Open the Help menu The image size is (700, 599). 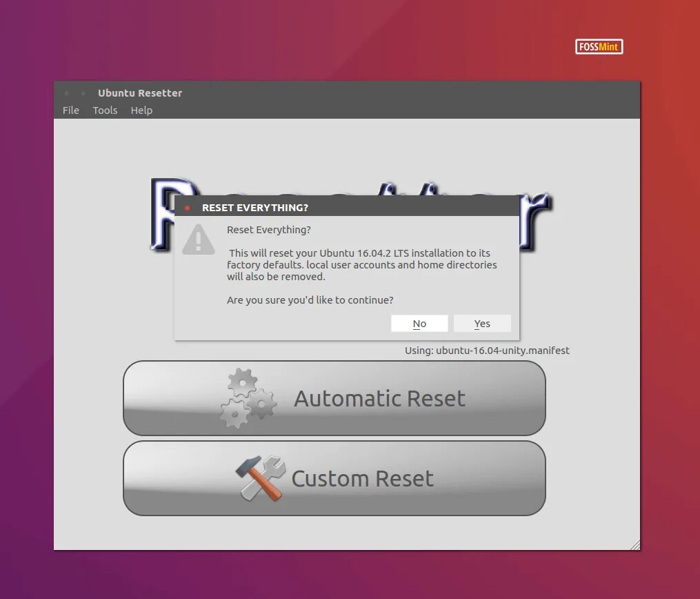[x=141, y=110]
